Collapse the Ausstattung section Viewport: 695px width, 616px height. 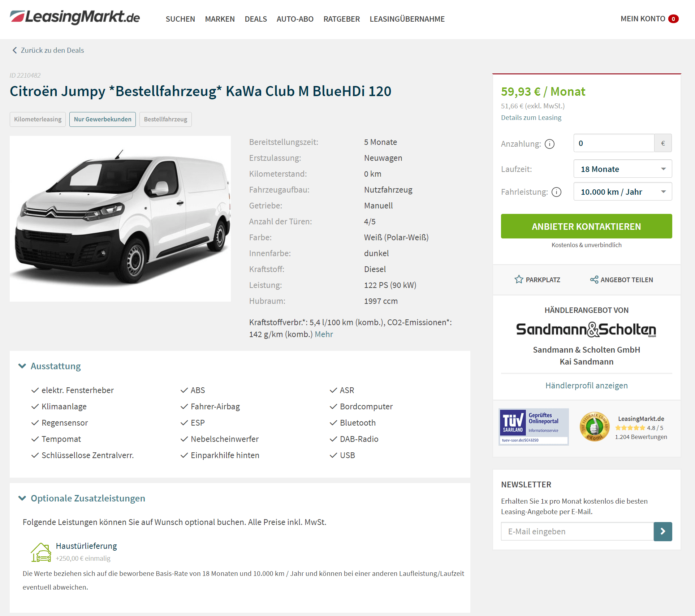coord(49,366)
